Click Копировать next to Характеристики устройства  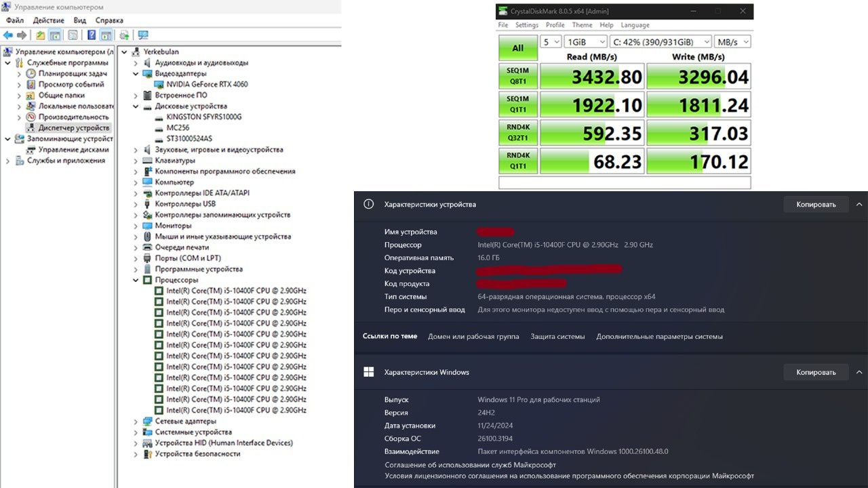click(816, 204)
